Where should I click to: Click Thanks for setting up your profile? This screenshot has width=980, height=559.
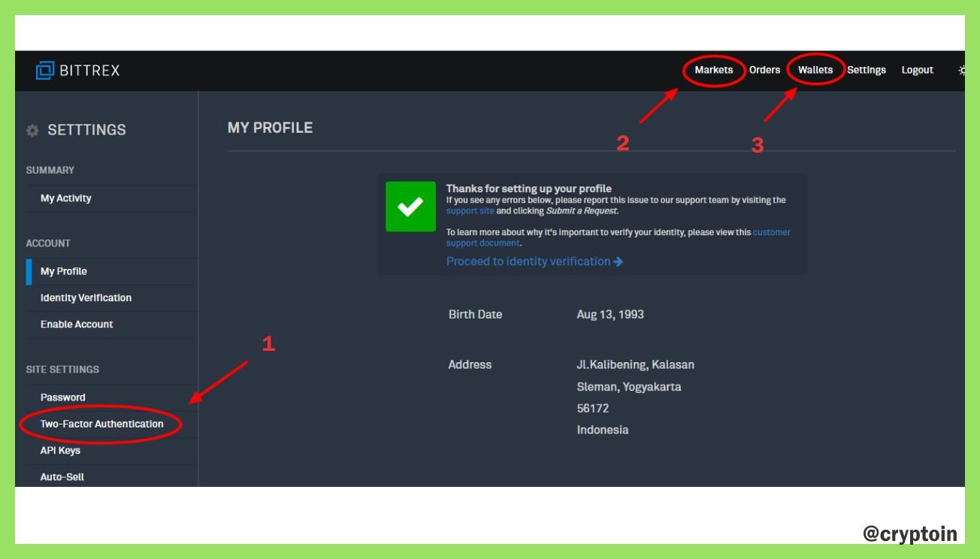pos(529,189)
